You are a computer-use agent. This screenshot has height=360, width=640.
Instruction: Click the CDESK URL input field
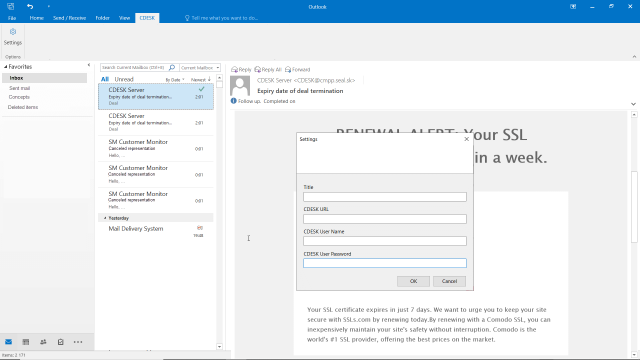384,219
